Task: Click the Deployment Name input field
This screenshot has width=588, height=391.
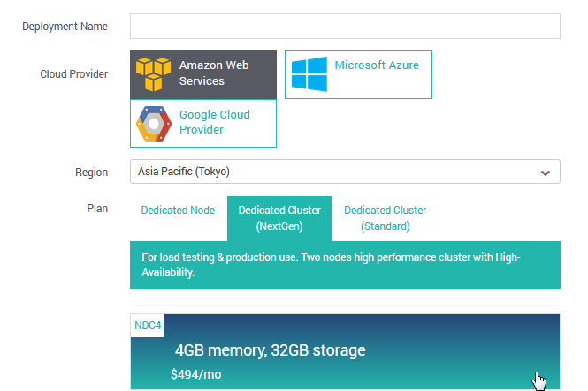Action: 345,27
